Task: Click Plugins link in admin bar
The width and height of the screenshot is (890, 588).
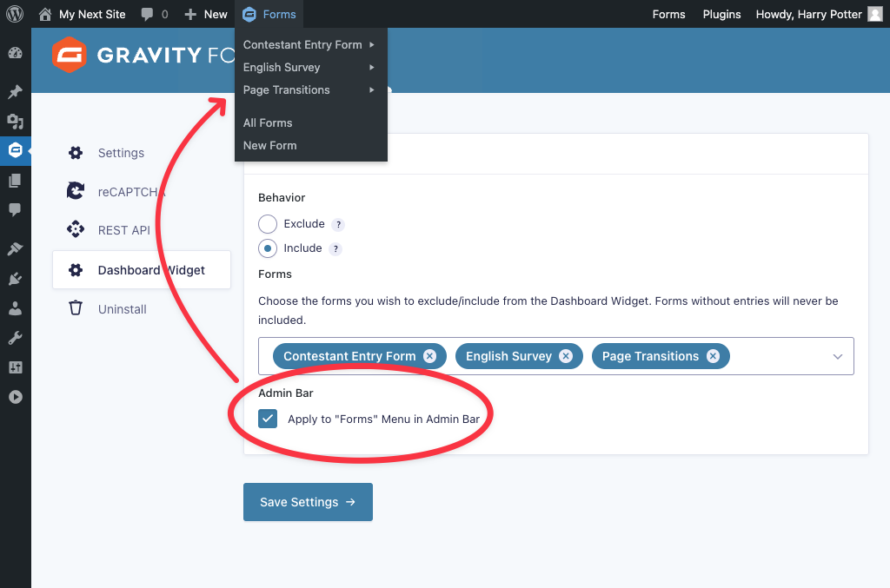Action: (721, 14)
